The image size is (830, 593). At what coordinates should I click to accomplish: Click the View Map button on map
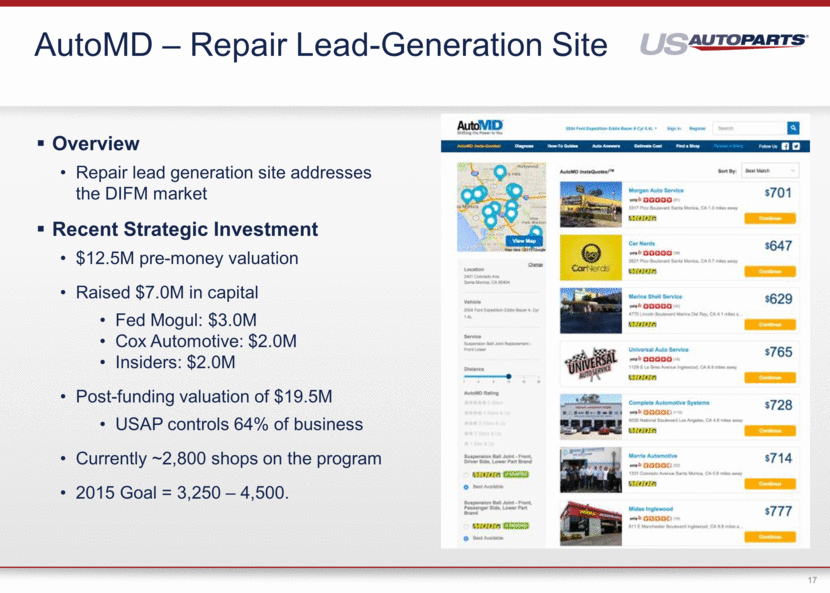point(523,241)
